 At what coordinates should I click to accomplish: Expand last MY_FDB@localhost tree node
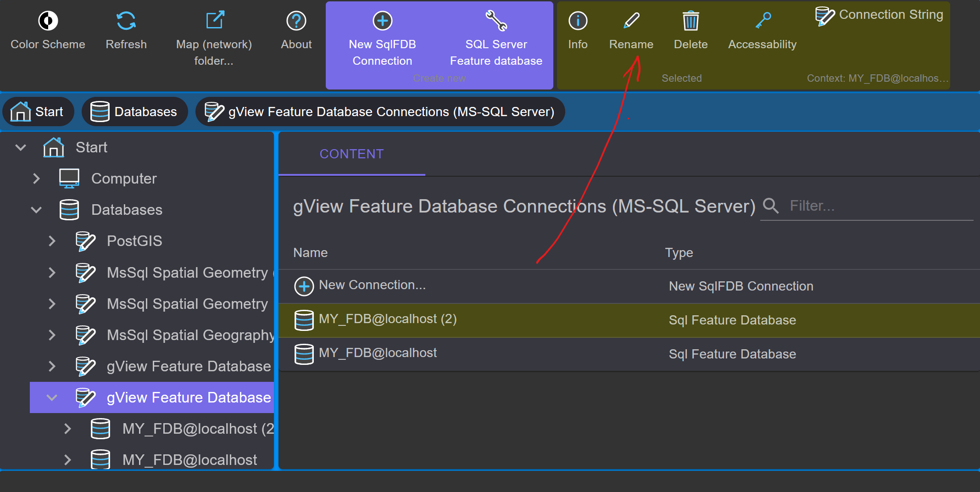[x=67, y=460]
